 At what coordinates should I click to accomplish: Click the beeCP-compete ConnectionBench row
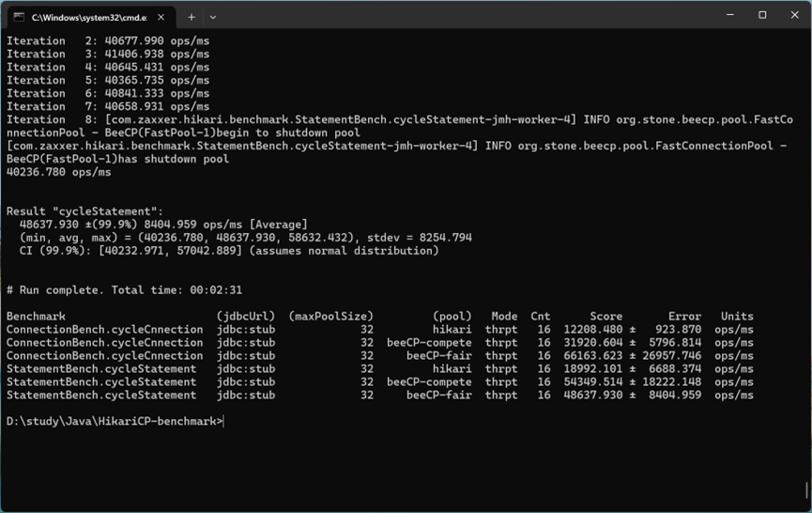(379, 343)
